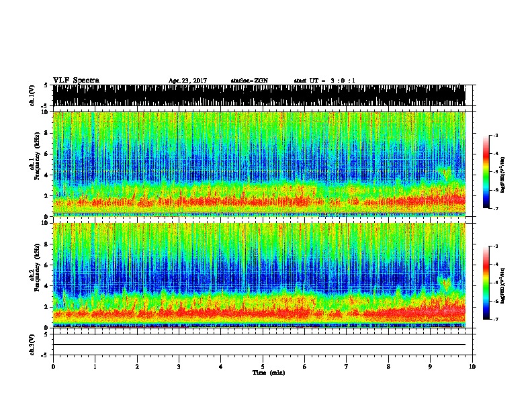The image size is (532, 411).
Task: Click time axis tick label "9"
Action: pyautogui.click(x=430, y=367)
